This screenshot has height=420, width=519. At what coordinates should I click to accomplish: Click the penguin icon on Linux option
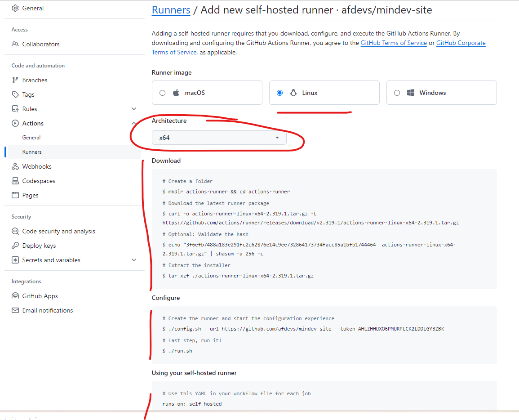tap(293, 93)
